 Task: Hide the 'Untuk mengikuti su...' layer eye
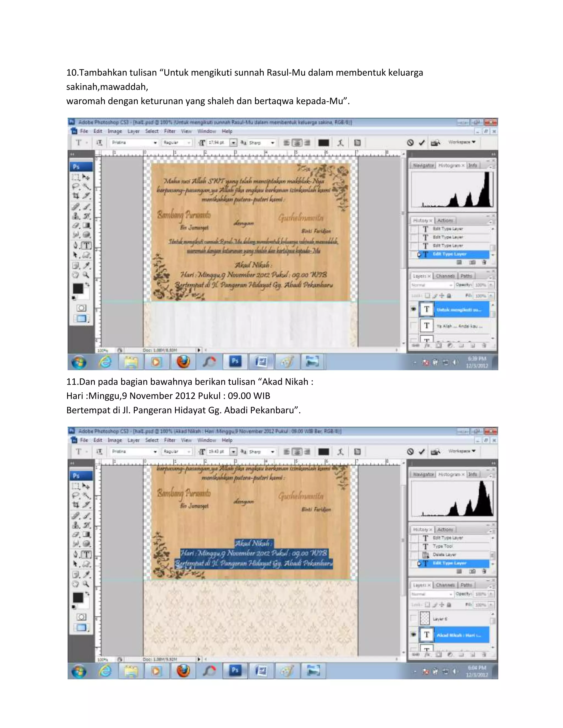point(413,309)
